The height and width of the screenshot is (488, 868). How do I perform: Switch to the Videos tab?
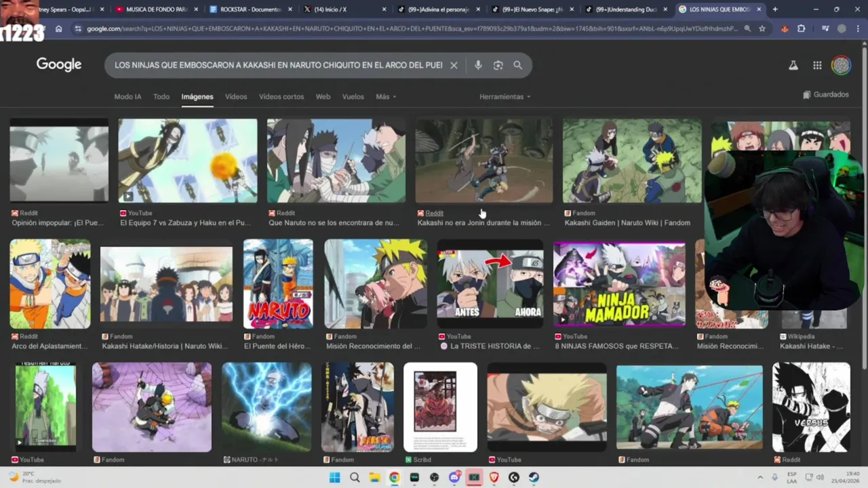pos(236,97)
